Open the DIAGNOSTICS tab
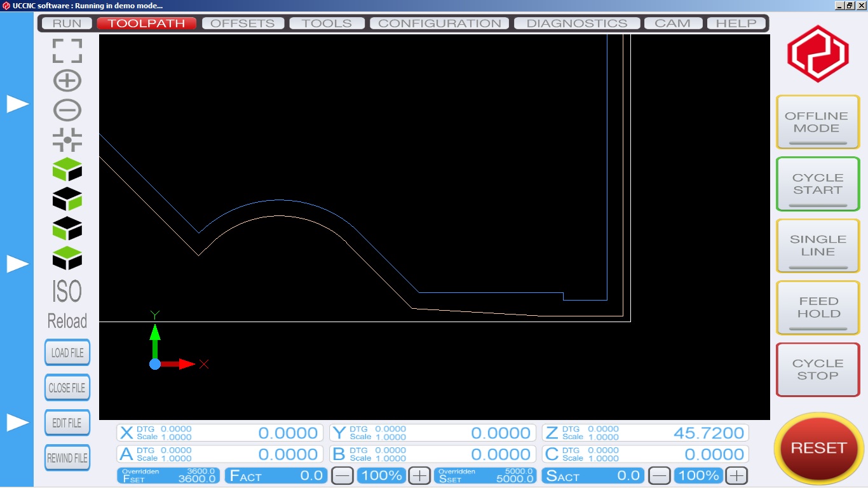 tap(577, 24)
